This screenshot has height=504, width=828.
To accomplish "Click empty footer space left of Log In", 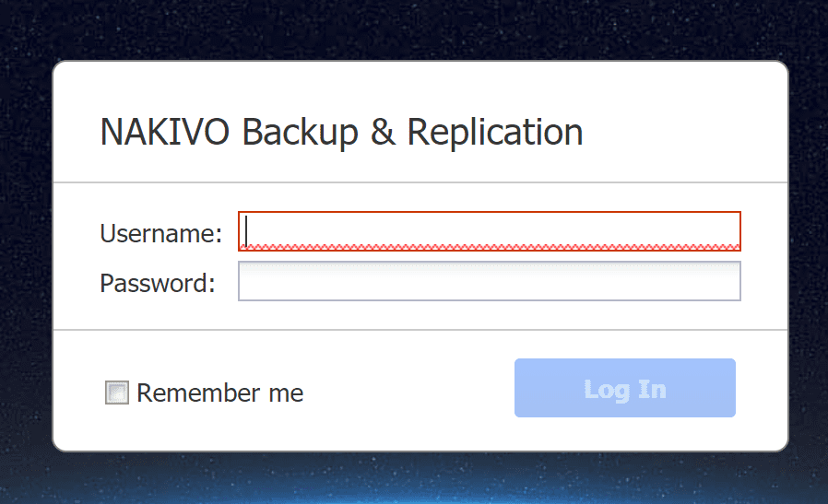I will pos(406,392).
